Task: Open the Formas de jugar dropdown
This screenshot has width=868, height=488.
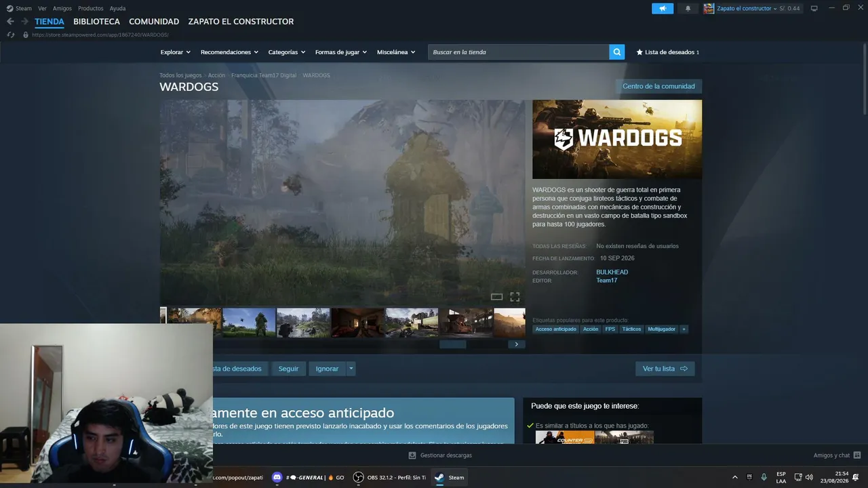Action: pyautogui.click(x=341, y=52)
